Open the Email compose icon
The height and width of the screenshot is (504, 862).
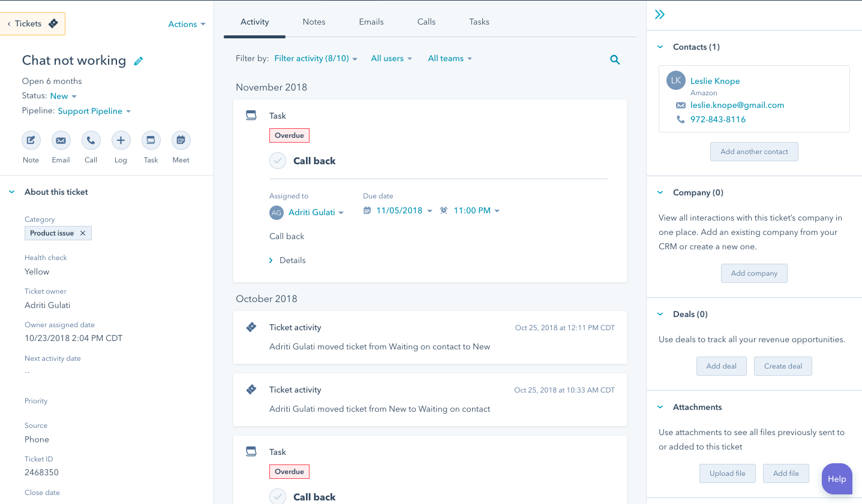[x=61, y=140]
